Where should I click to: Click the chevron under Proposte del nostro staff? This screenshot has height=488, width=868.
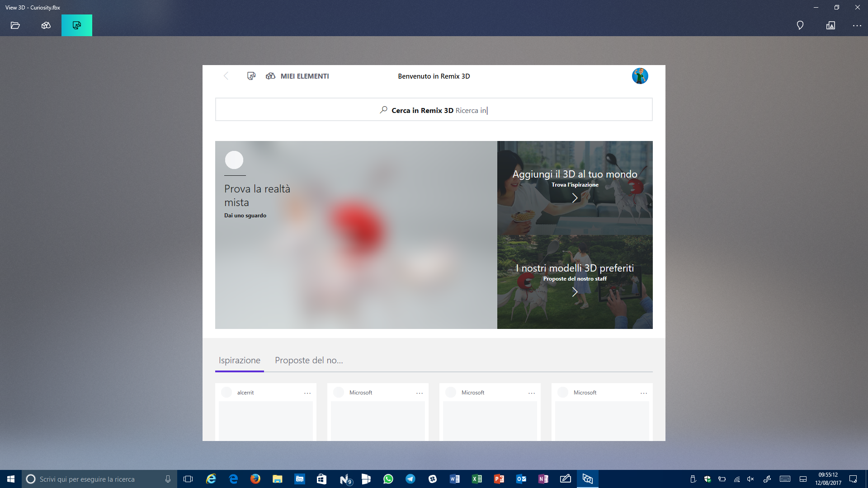[x=575, y=292]
